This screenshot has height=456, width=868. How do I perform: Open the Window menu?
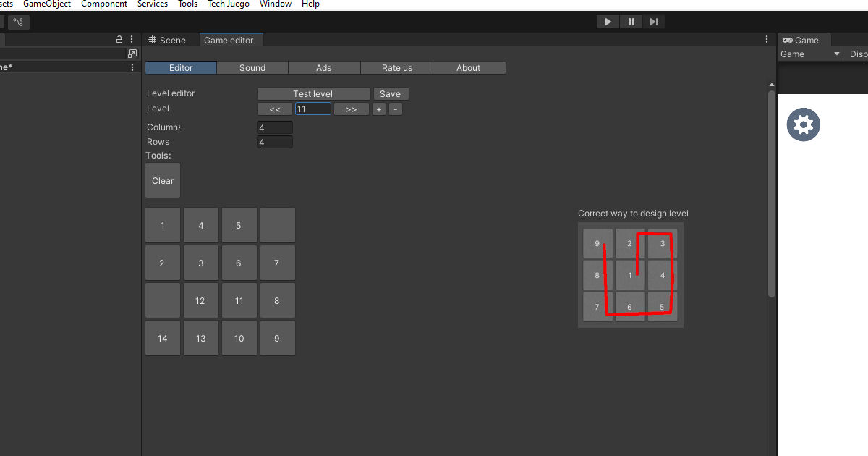276,4
